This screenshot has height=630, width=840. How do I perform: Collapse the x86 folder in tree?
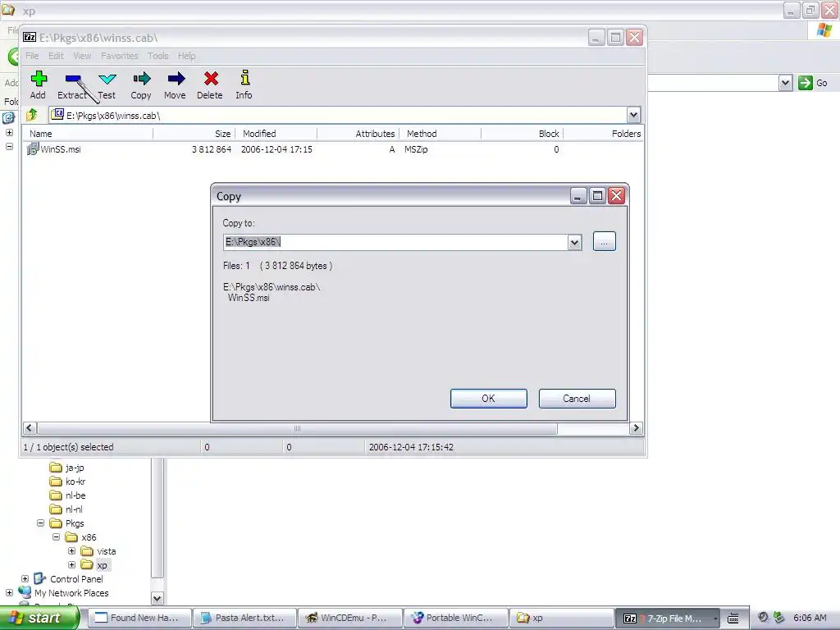(x=57, y=536)
